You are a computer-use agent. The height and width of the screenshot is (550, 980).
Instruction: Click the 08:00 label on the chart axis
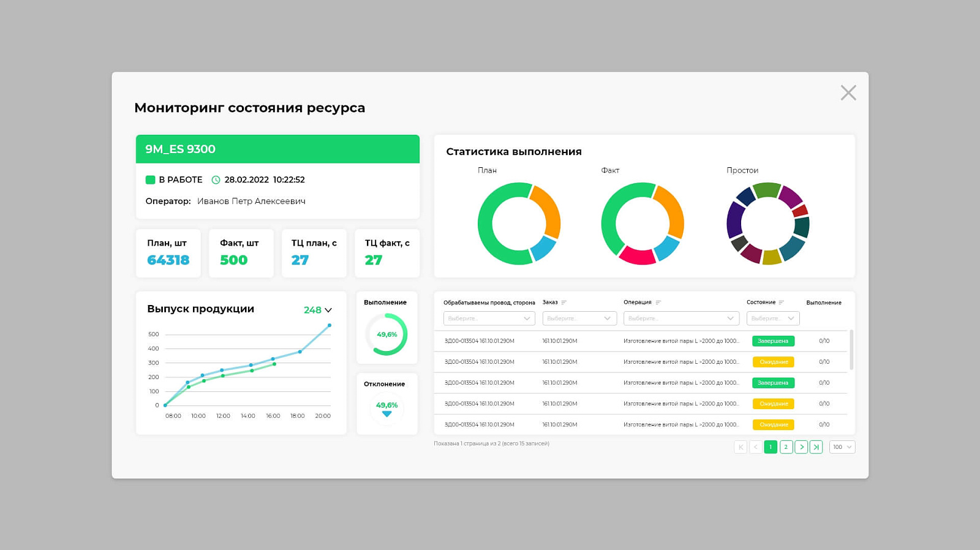click(x=173, y=416)
